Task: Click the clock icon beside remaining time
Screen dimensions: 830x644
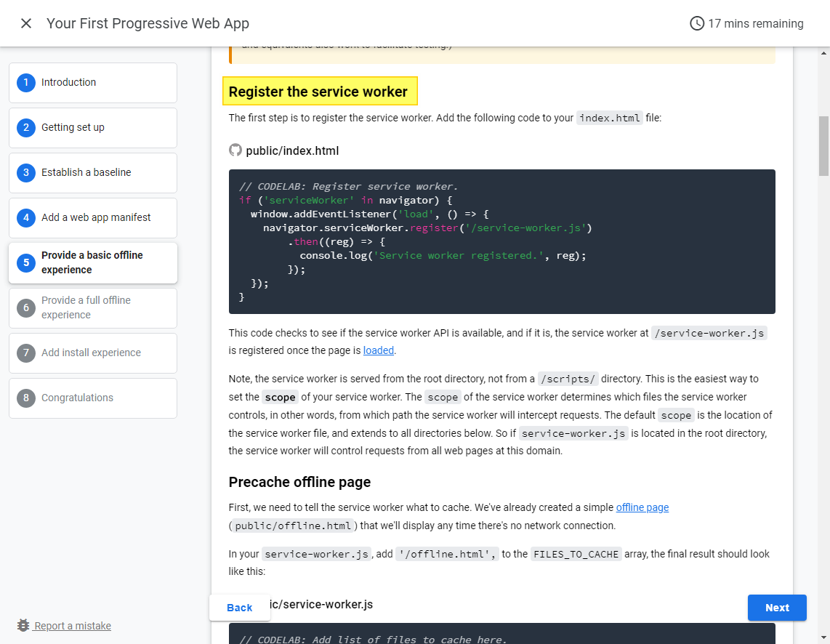Action: click(696, 23)
